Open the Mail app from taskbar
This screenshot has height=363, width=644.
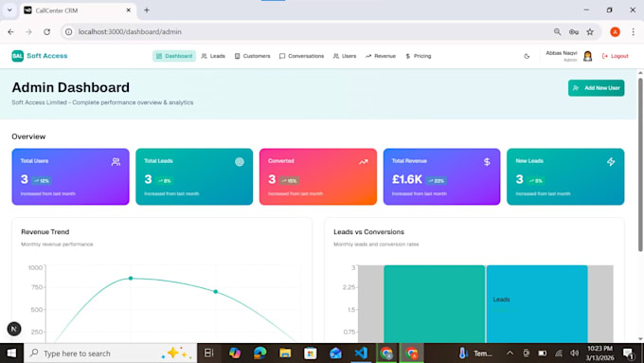335,354
